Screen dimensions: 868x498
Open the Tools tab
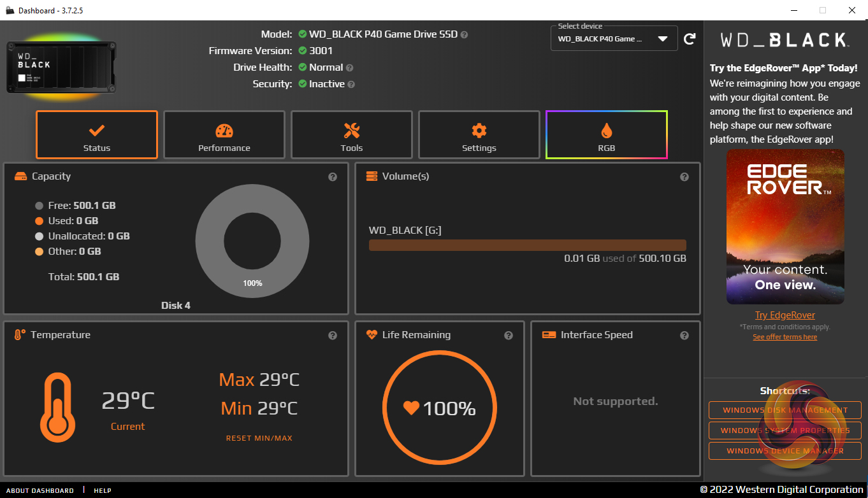352,135
